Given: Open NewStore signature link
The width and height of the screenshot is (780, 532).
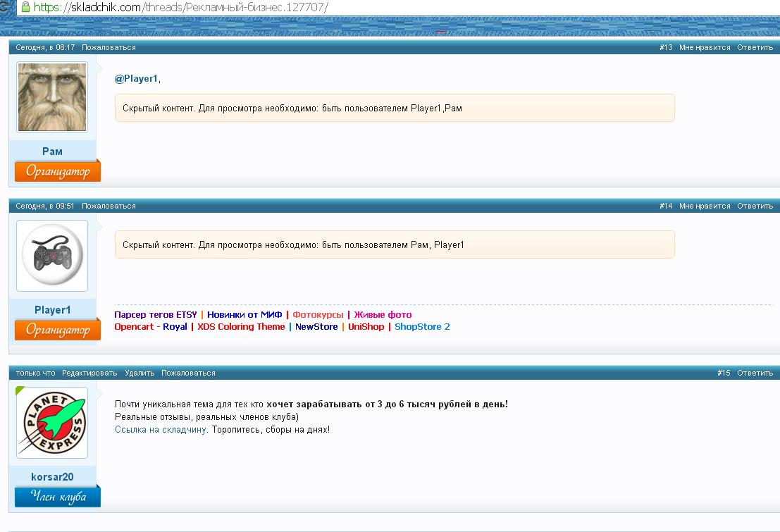Looking at the screenshot, I should point(316,326).
